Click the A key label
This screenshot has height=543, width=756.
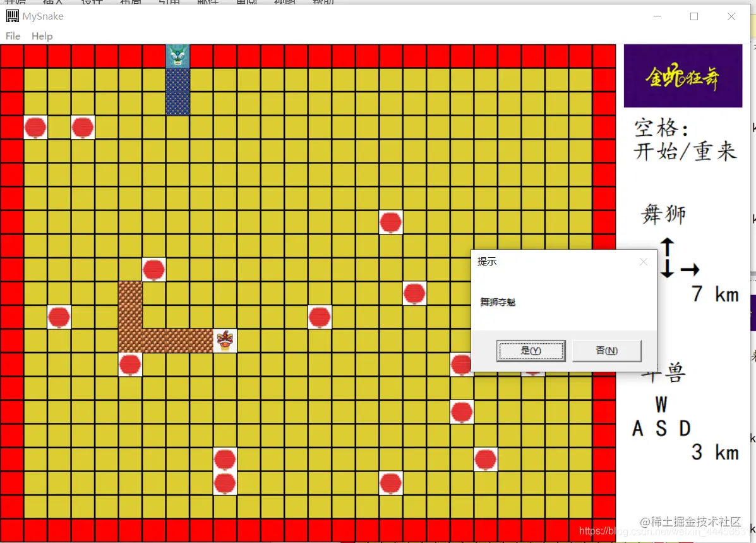(x=637, y=428)
